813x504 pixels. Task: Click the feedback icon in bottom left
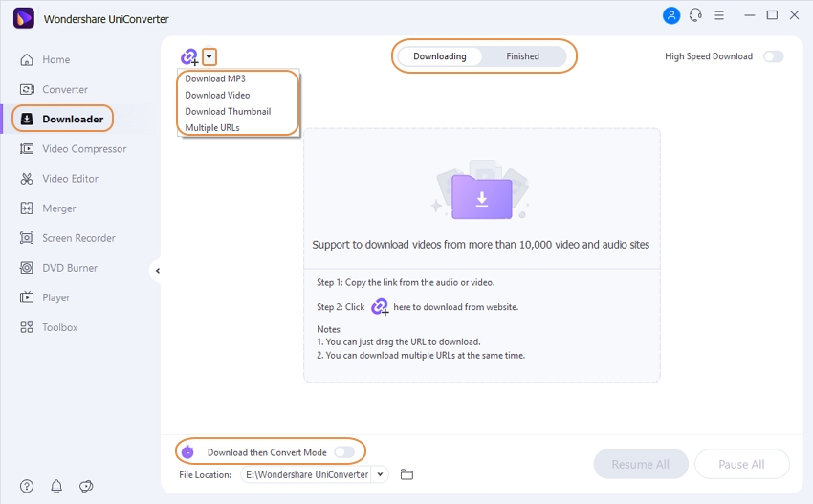(x=86, y=486)
